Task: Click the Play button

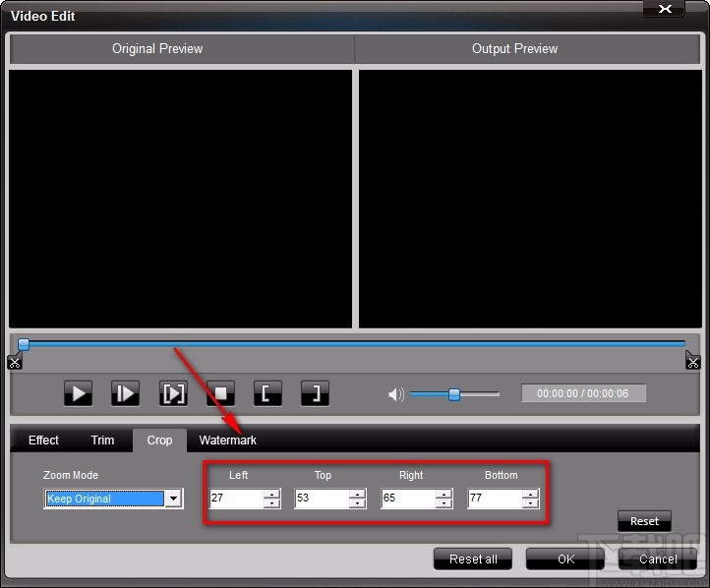Action: pos(78,393)
